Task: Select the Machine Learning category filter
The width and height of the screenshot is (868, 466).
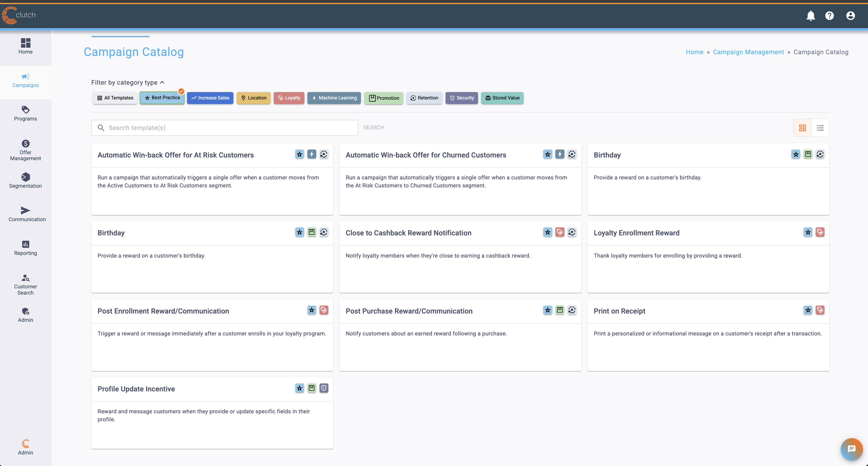Action: point(334,98)
